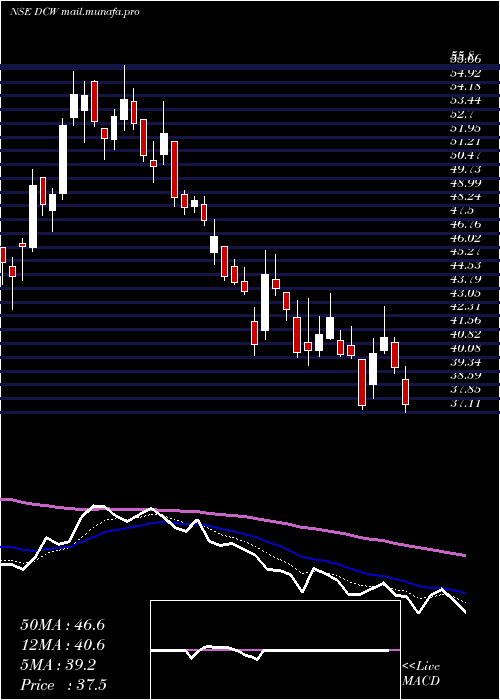This screenshot has height=700, width=500.
Task: Click the 44.53 price axis label
Action: (466, 266)
